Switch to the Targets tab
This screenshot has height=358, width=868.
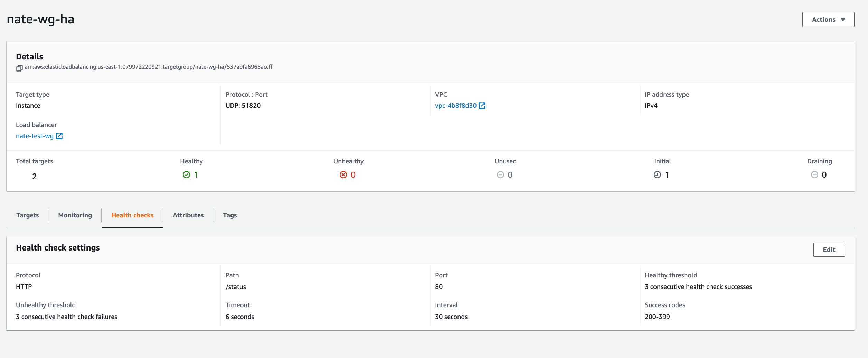coord(27,215)
